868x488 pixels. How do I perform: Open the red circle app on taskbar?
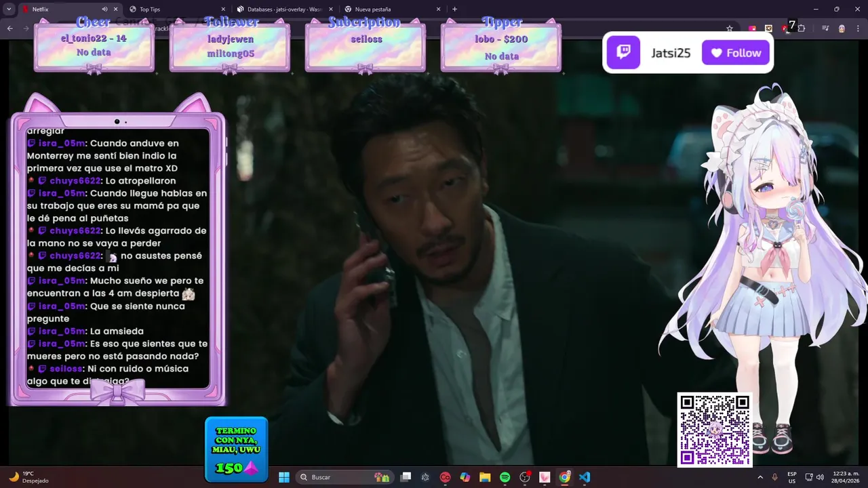pyautogui.click(x=445, y=477)
